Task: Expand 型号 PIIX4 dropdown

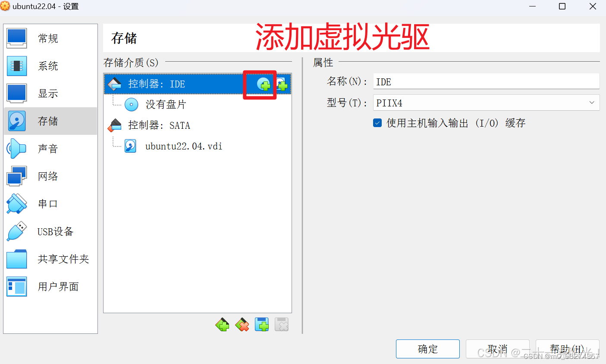Action: pyautogui.click(x=486, y=103)
